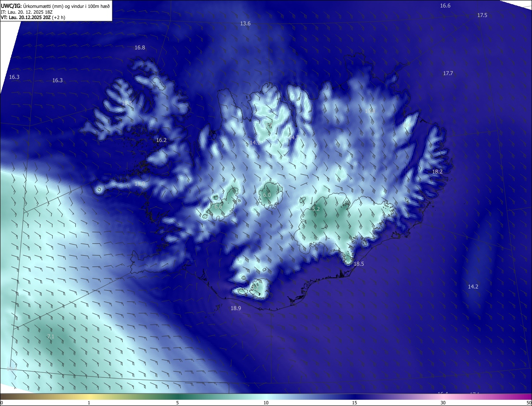The image size is (532, 406).
Task: Click the 18.2 value label
Action: point(437,171)
